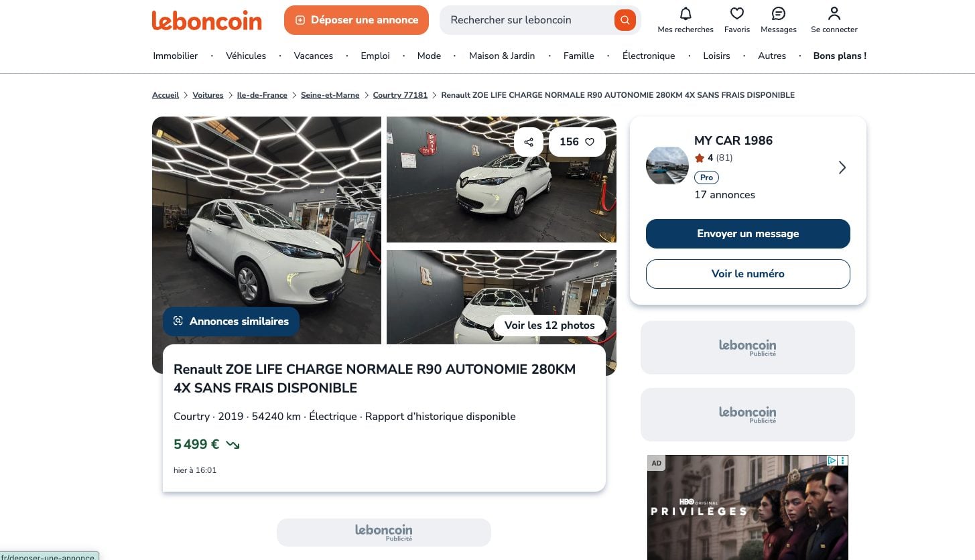Click the price drop arrow next to 5 499 €
Image resolution: width=975 pixels, height=560 pixels.
pos(232,444)
